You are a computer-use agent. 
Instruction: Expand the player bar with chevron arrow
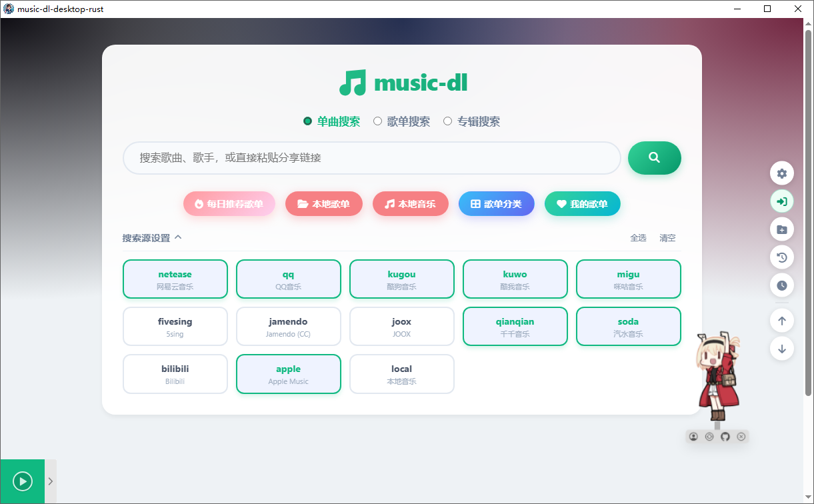(x=51, y=481)
